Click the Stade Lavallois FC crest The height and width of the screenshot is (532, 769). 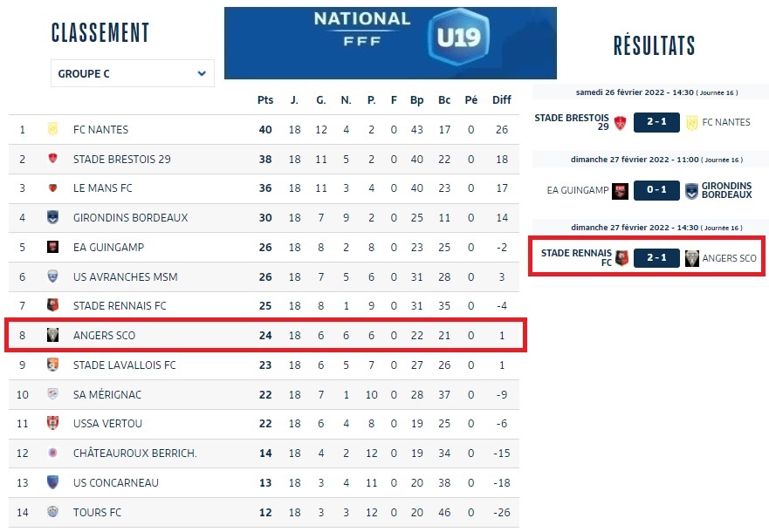[x=52, y=365]
